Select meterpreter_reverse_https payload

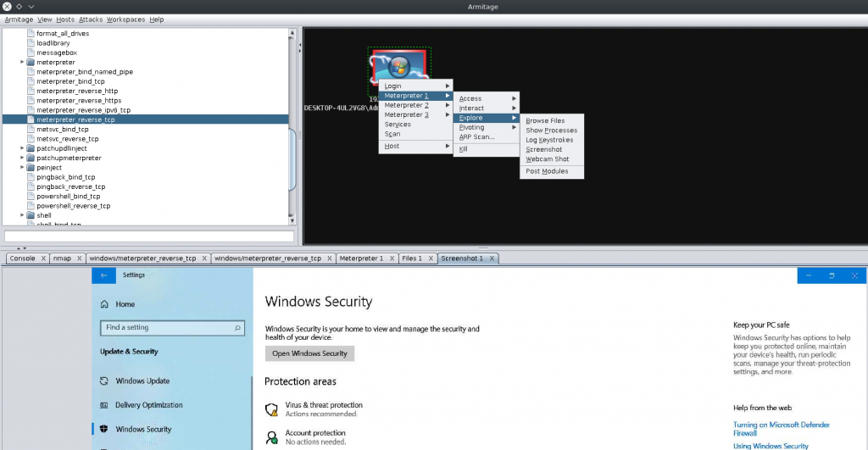[79, 100]
